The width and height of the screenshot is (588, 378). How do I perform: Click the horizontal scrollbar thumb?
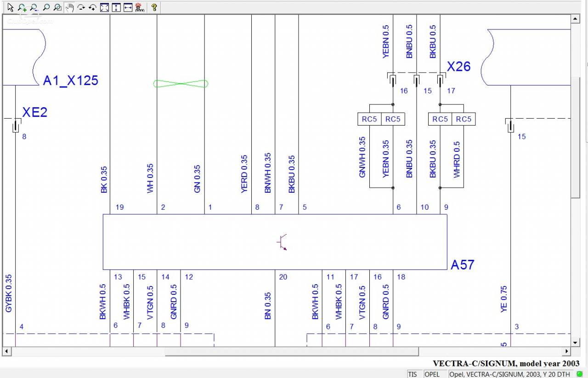292,352
